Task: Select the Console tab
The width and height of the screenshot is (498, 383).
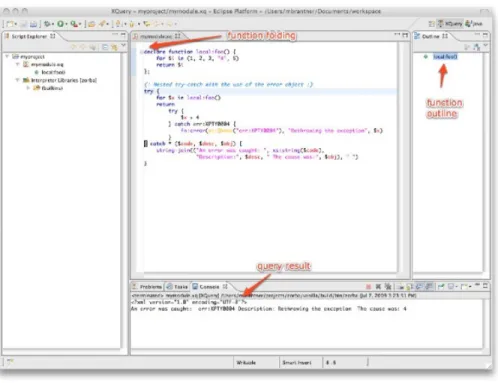Action: [209, 287]
